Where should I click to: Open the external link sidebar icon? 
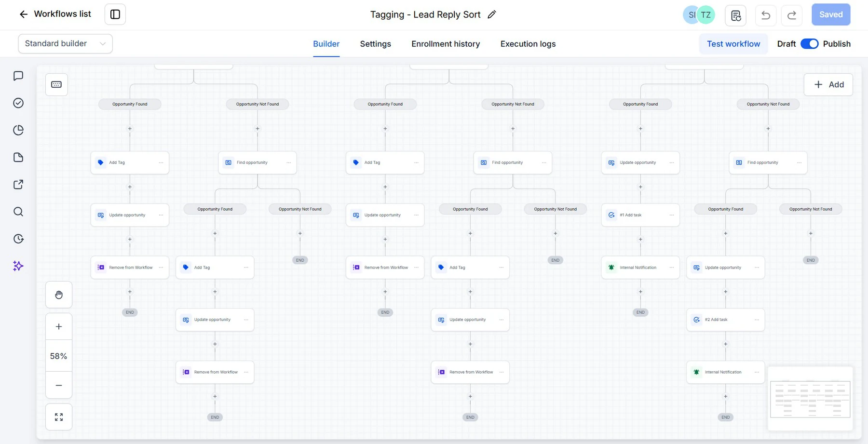18,185
